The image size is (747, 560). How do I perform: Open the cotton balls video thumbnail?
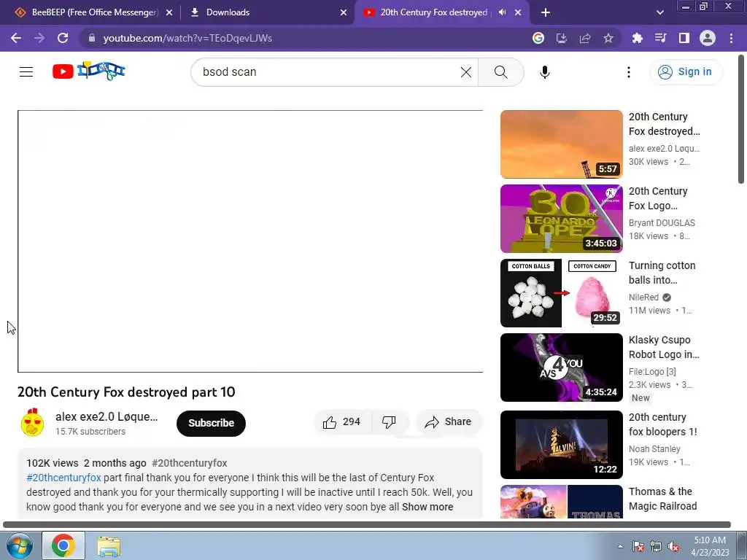point(561,293)
